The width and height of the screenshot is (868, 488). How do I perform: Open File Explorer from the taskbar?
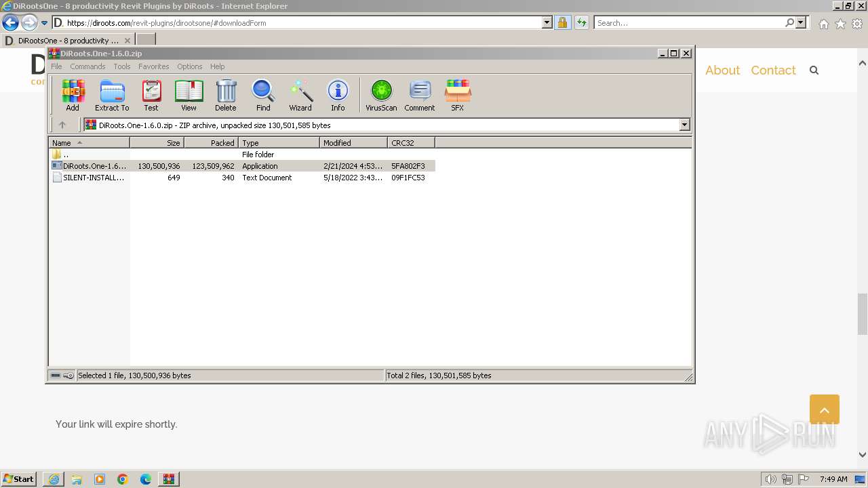pyautogui.click(x=77, y=479)
